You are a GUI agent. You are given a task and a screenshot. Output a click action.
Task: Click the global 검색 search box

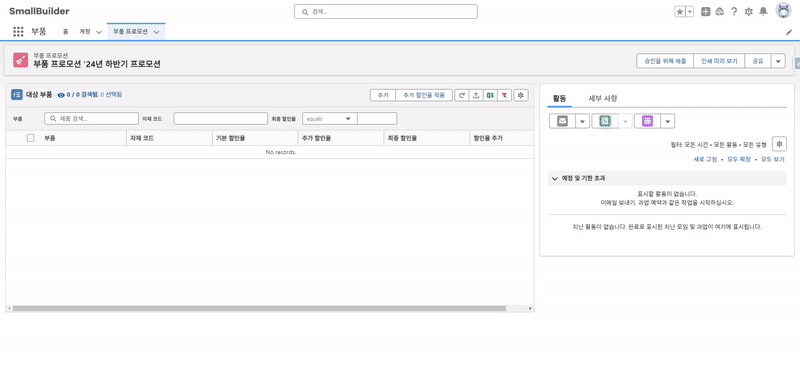(x=386, y=12)
